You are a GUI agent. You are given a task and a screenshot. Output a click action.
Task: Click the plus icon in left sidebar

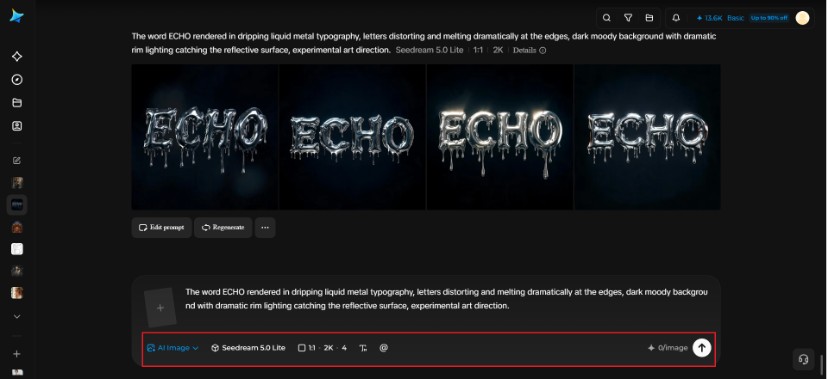pyautogui.click(x=17, y=354)
